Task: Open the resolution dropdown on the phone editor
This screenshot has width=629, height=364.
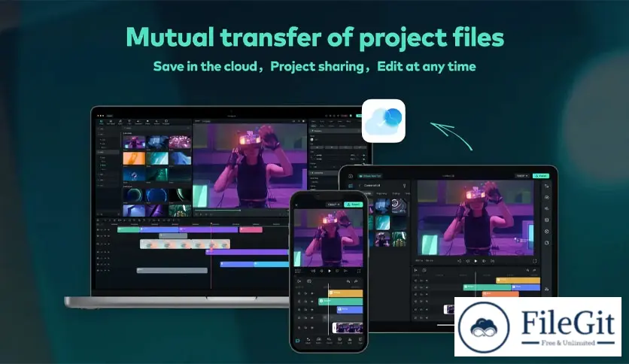Action: [x=334, y=205]
